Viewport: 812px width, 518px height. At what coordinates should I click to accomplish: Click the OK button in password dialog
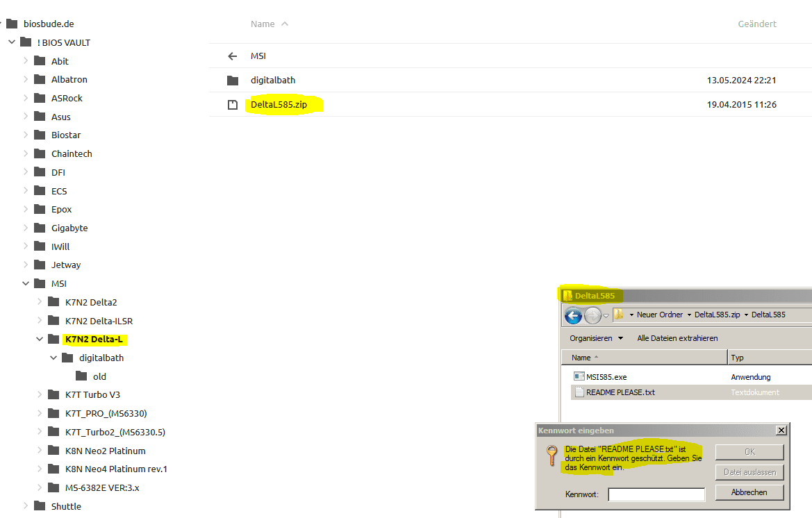[x=749, y=452]
